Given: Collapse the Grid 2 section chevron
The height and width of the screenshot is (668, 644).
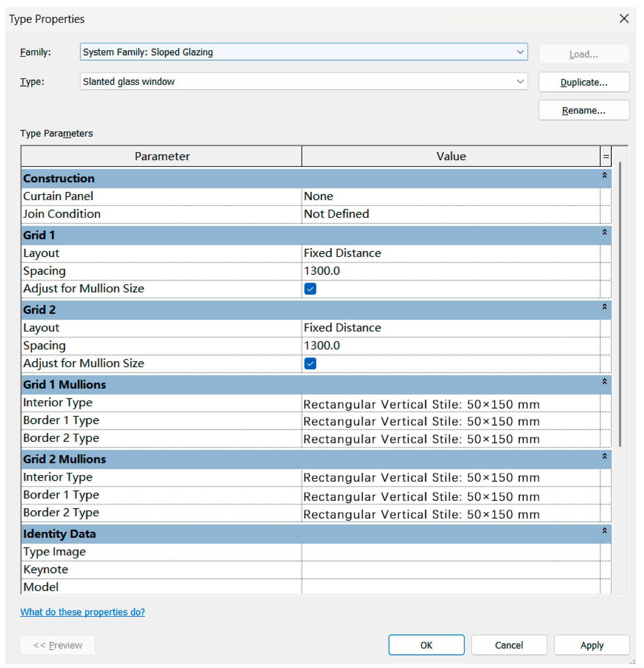Looking at the screenshot, I should coord(604,307).
